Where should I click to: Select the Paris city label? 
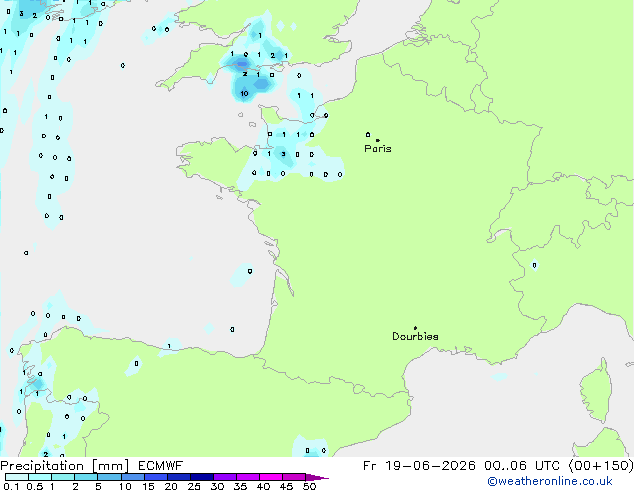378,149
